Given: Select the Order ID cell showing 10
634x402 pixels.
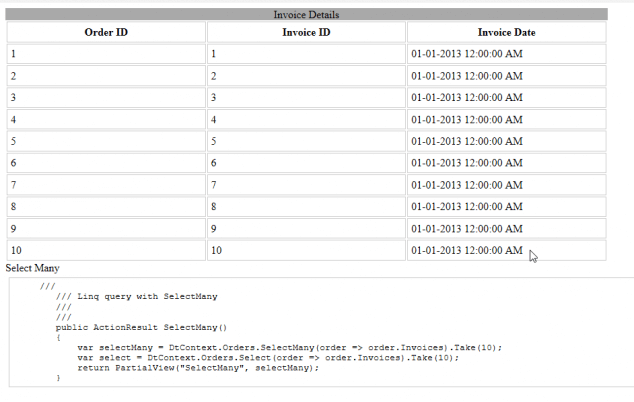Looking at the screenshot, I should coord(106,251).
